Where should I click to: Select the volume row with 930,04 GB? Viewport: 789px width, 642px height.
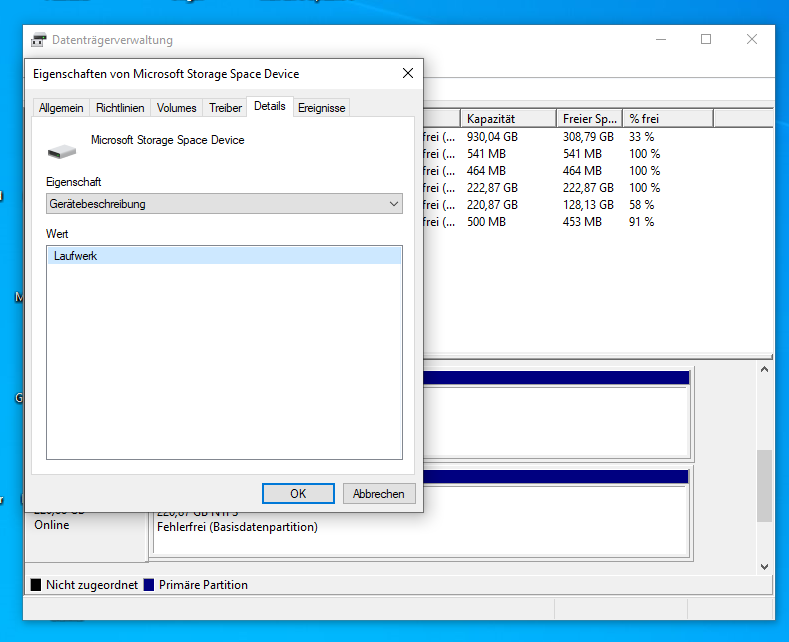598,137
